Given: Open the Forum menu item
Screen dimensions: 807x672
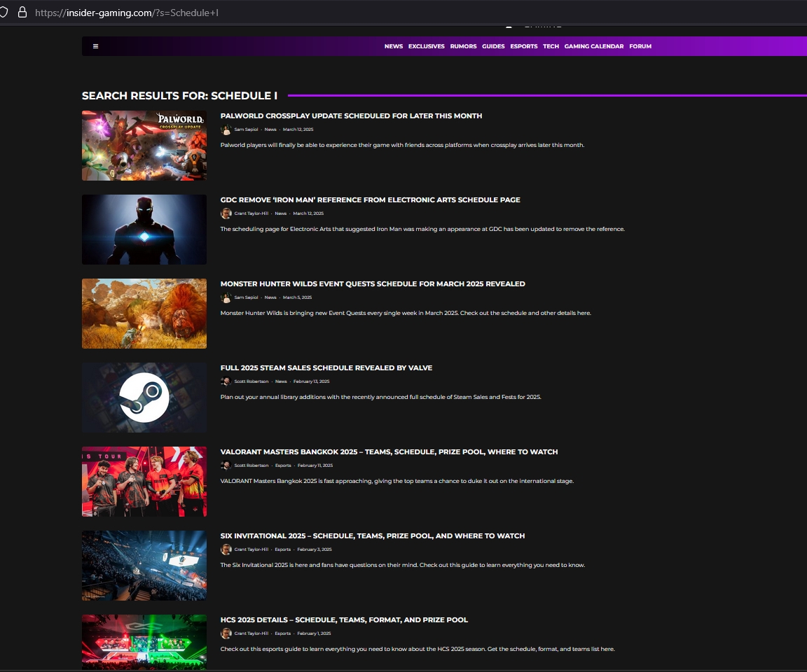Looking at the screenshot, I should pos(640,46).
